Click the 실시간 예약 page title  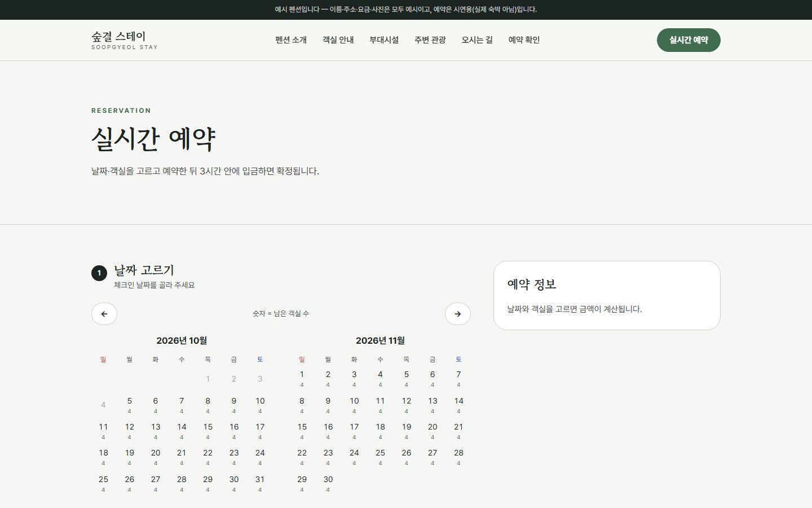(153, 139)
